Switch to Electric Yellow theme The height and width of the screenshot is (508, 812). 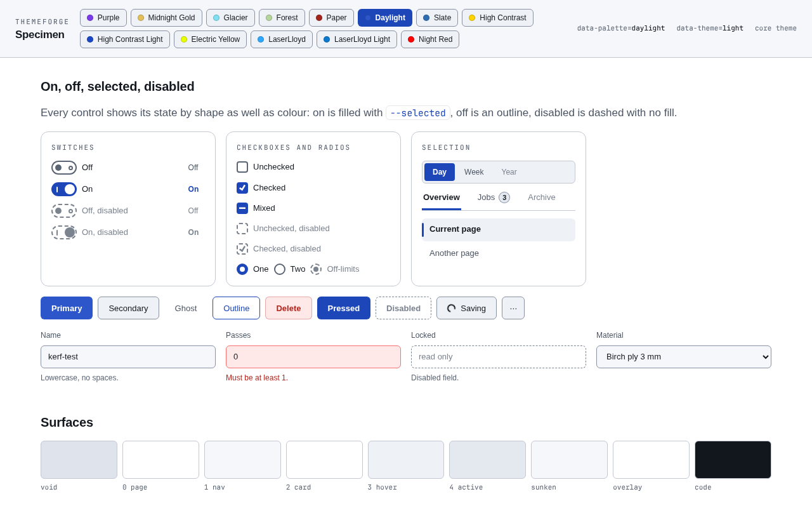click(210, 39)
